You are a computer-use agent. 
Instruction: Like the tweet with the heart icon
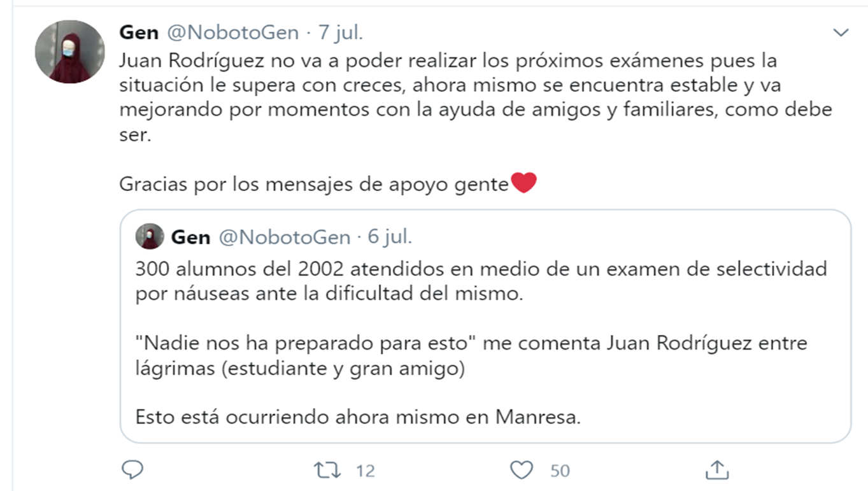point(522,470)
